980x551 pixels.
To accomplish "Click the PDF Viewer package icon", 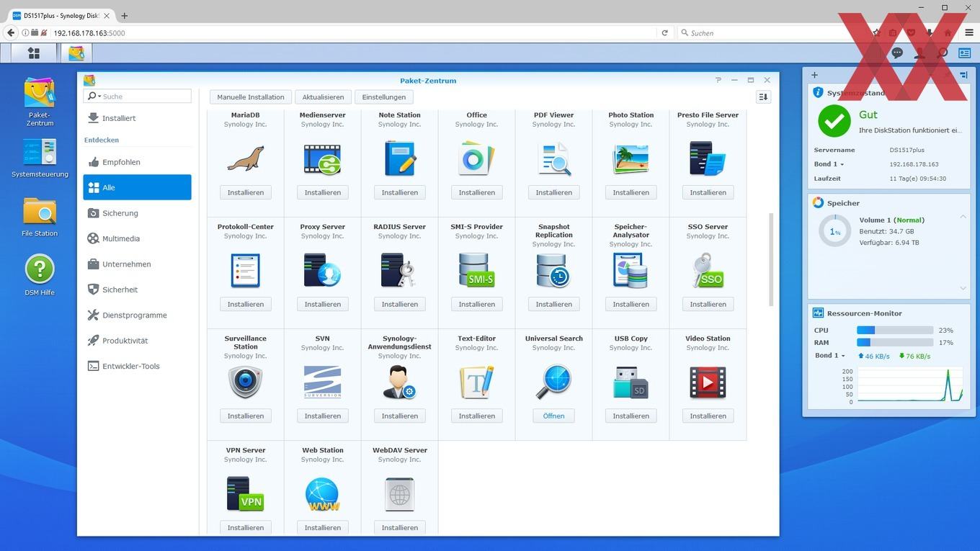I will click(553, 158).
